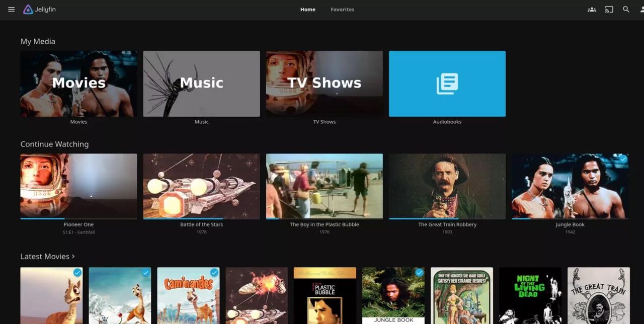Open the Music library card
Image resolution: width=644 pixels, height=324 pixels.
point(201,84)
